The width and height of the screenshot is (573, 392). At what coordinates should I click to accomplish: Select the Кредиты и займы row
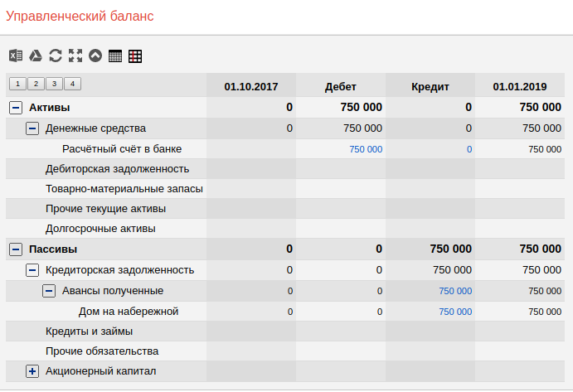pos(285,332)
